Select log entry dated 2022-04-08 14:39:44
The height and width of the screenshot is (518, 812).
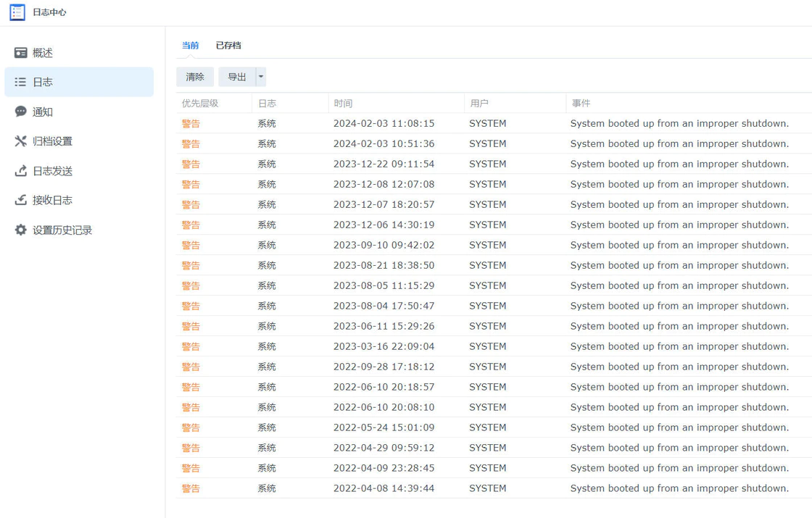[384, 489]
